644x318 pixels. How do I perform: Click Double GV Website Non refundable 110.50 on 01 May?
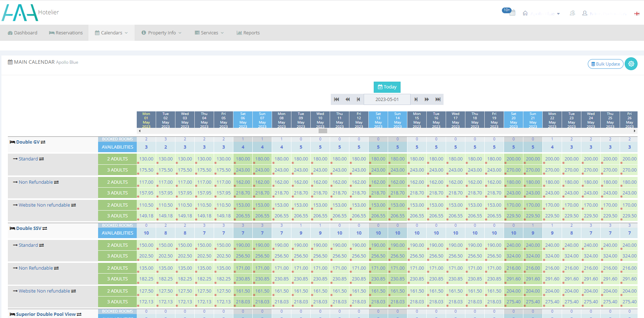146,205
